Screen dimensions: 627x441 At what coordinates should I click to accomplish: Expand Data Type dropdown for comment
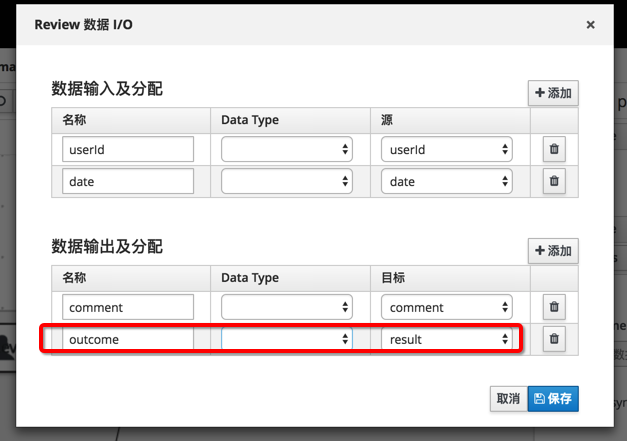point(287,307)
